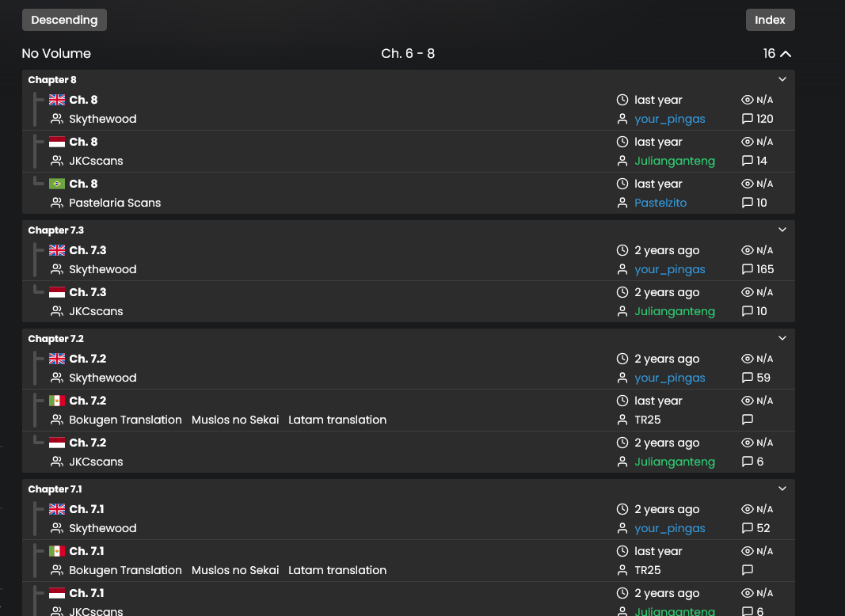
Task: Open the 10 comments on Pastelaria Ch. 8
Action: point(755,203)
